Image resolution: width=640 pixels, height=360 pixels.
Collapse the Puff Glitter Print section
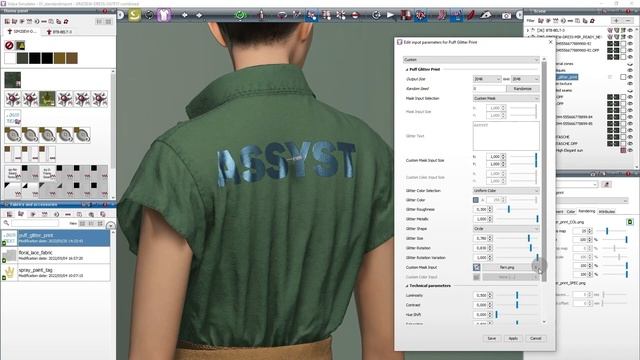point(407,69)
